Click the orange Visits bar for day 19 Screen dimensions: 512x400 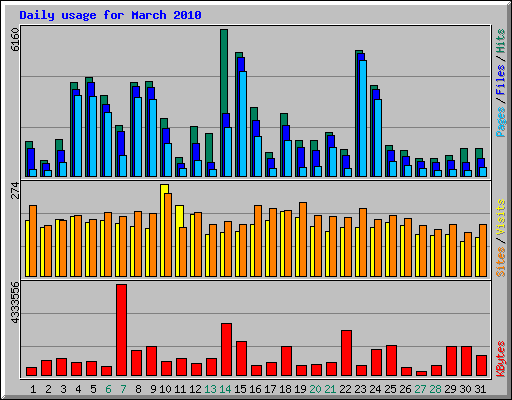click(303, 239)
